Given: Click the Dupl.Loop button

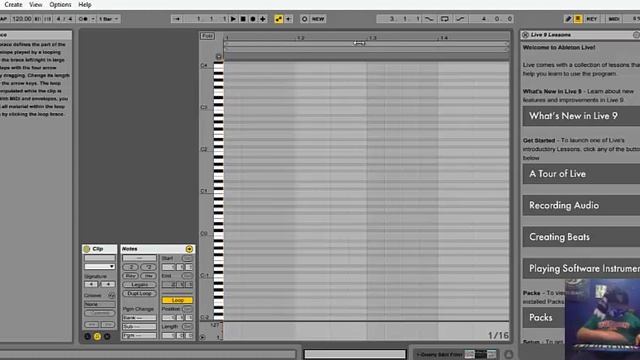Looking at the screenshot, I should 140,293.
